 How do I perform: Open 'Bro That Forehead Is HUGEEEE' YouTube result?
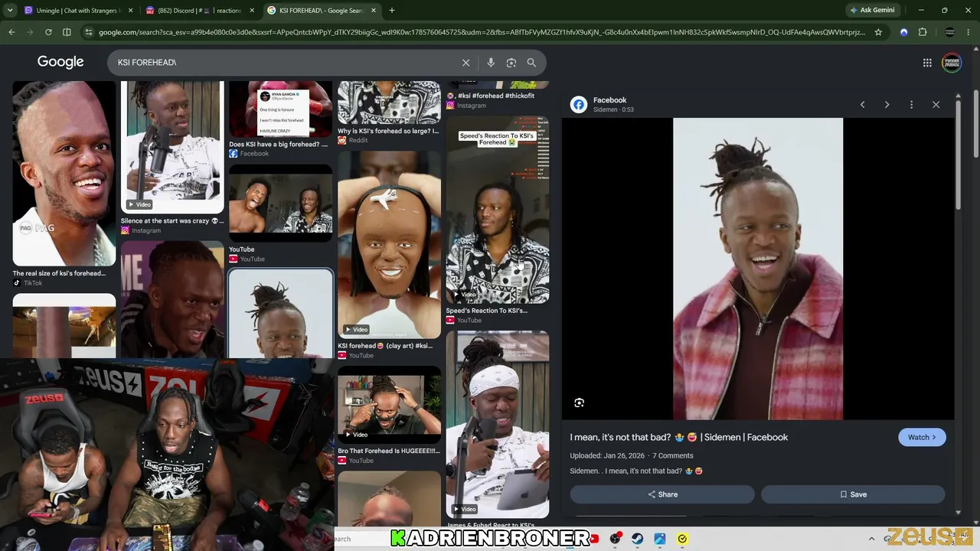click(389, 451)
